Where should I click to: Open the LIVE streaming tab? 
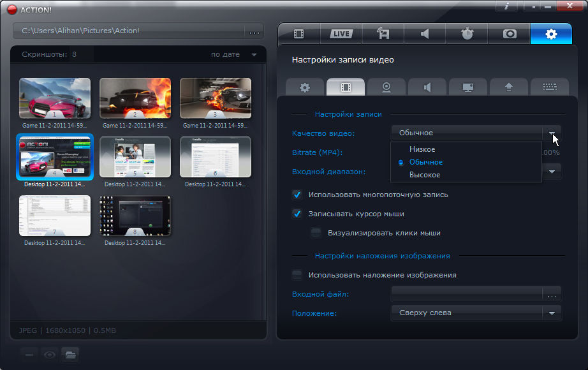click(x=341, y=34)
